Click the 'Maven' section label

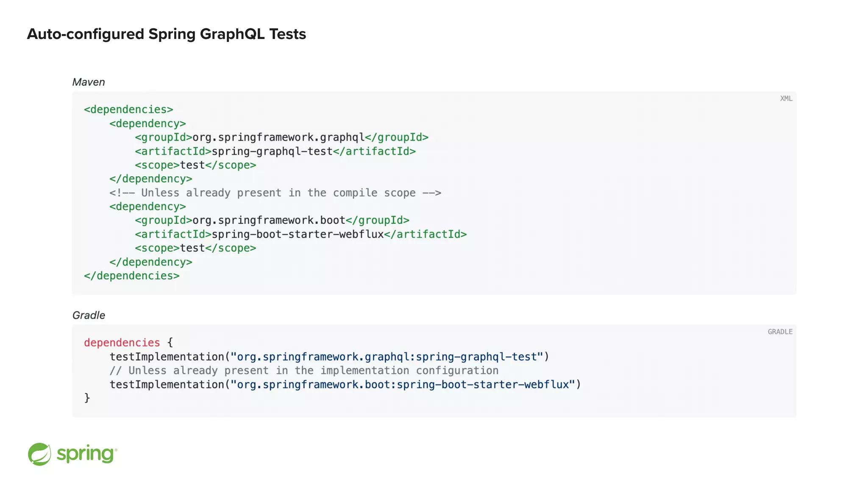(89, 82)
